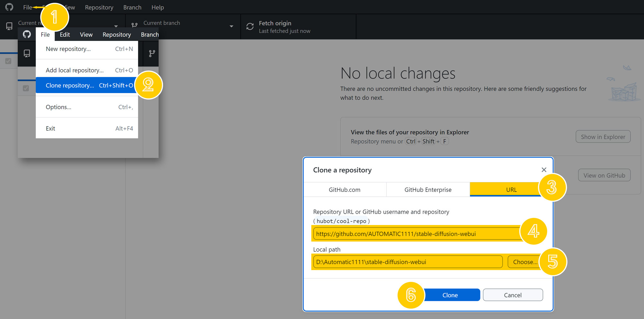Expand the Current branch dropdown arrow

pyautogui.click(x=231, y=26)
